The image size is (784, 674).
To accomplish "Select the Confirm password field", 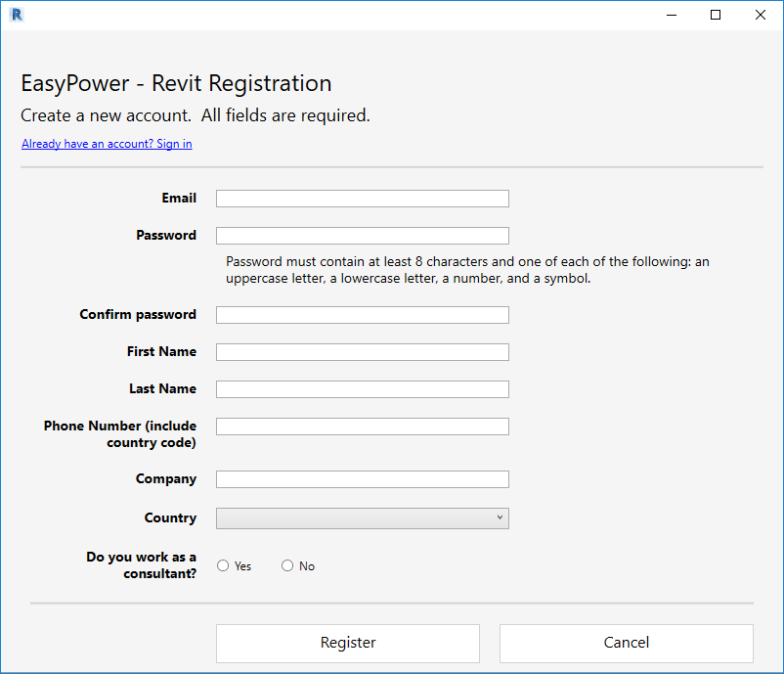I will tap(362, 315).
